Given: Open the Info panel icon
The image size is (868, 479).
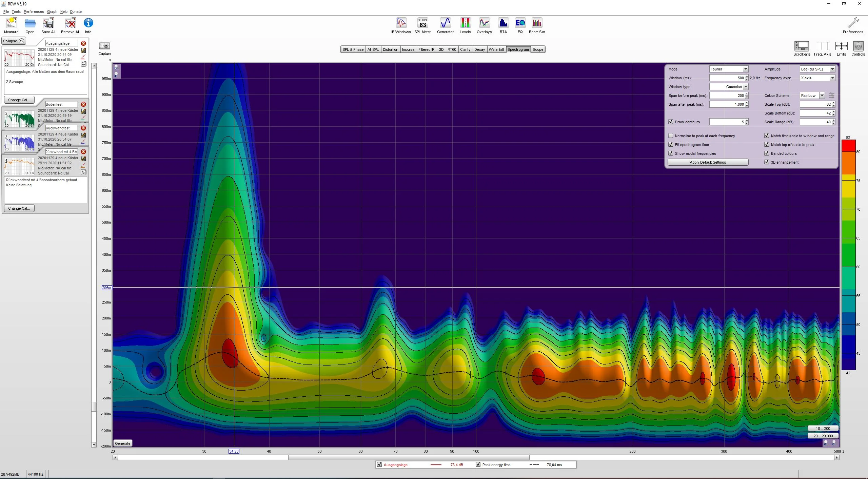Looking at the screenshot, I should point(88,25).
